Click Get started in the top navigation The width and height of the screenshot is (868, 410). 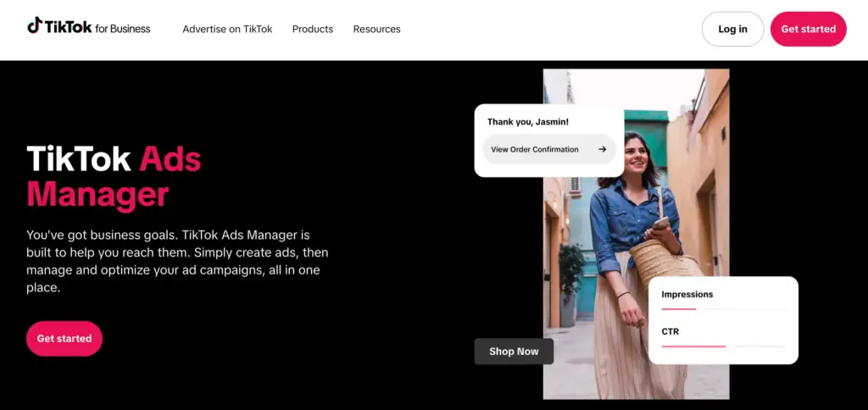pos(808,30)
